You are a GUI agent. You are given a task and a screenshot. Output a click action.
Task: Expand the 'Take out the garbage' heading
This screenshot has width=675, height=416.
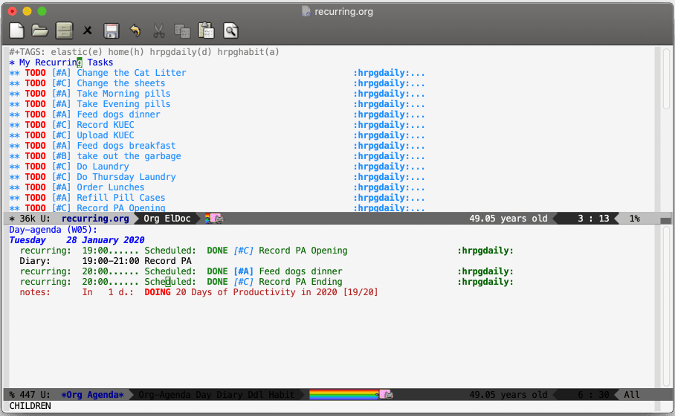[128, 156]
